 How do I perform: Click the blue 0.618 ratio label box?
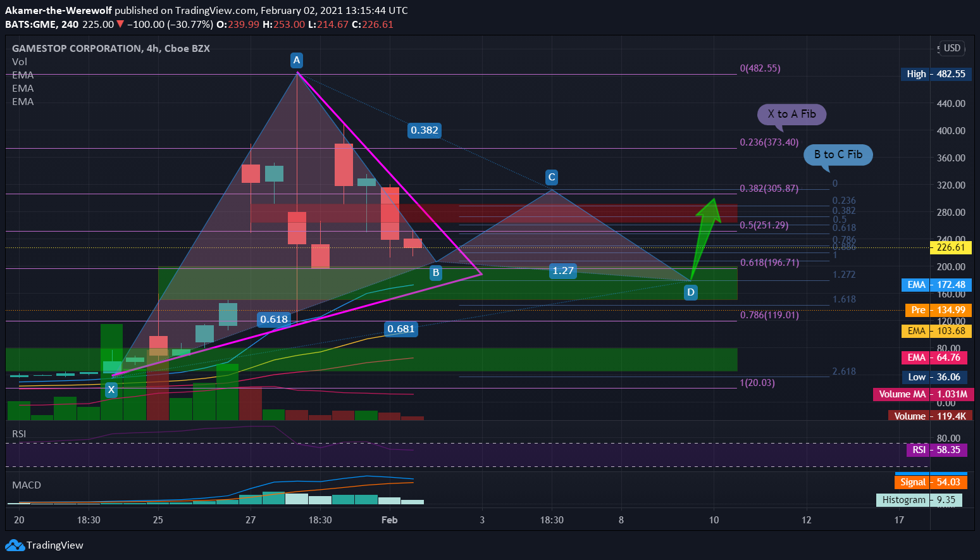(274, 319)
